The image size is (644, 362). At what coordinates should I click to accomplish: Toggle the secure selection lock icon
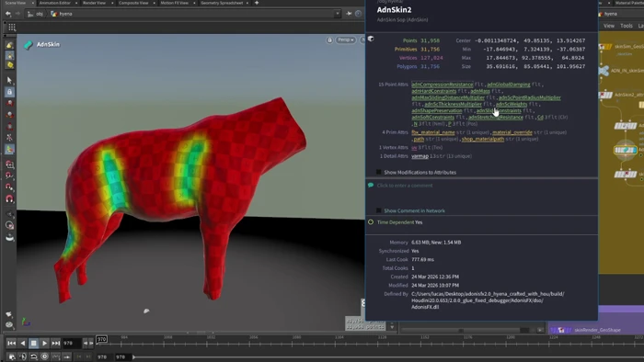9,92
